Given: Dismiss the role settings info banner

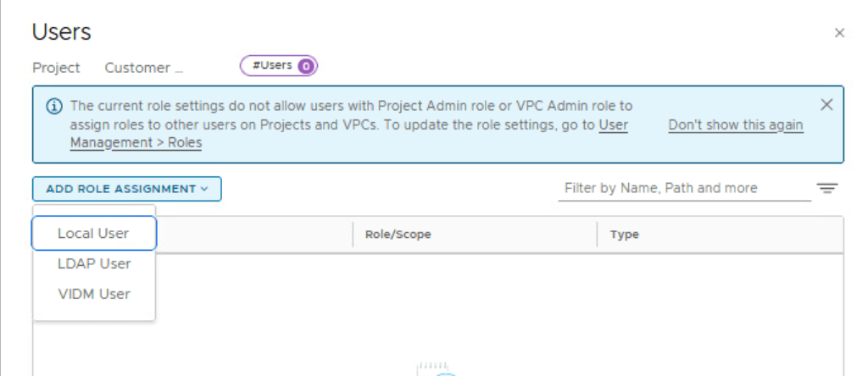Looking at the screenshot, I should point(826,105).
